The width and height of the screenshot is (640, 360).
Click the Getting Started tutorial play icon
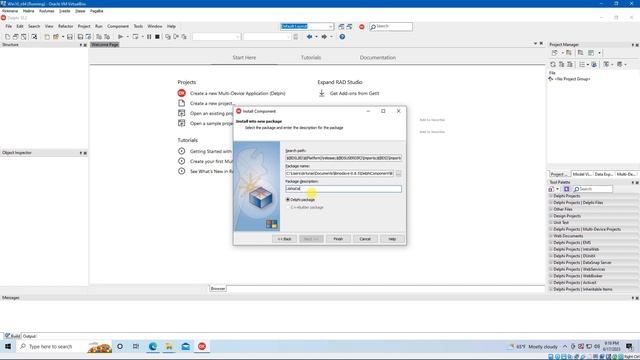point(182,151)
